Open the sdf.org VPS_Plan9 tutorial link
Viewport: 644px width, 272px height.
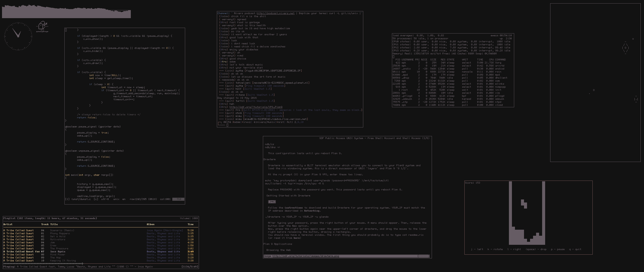[x=256, y=107]
